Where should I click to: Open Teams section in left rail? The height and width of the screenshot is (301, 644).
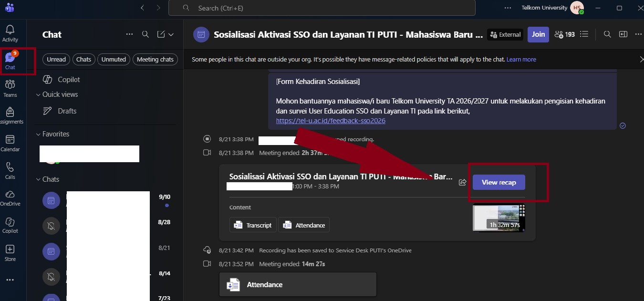point(10,88)
